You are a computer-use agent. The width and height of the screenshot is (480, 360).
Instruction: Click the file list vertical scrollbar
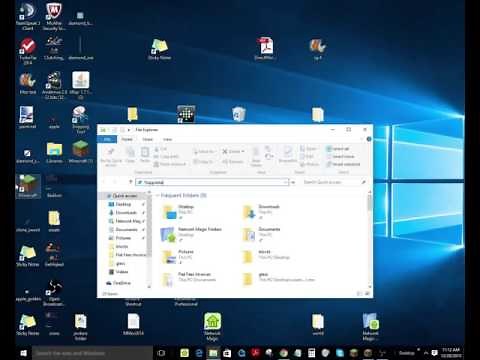click(369, 238)
